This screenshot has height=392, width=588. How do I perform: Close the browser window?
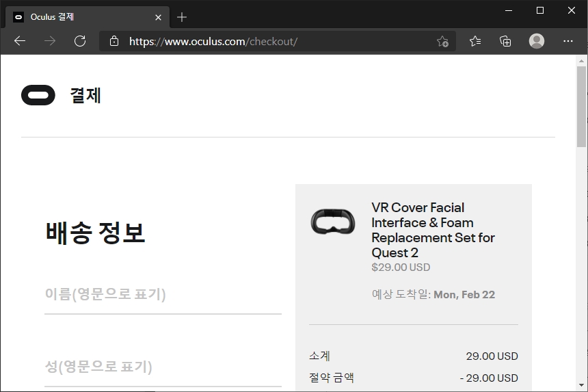tap(572, 10)
